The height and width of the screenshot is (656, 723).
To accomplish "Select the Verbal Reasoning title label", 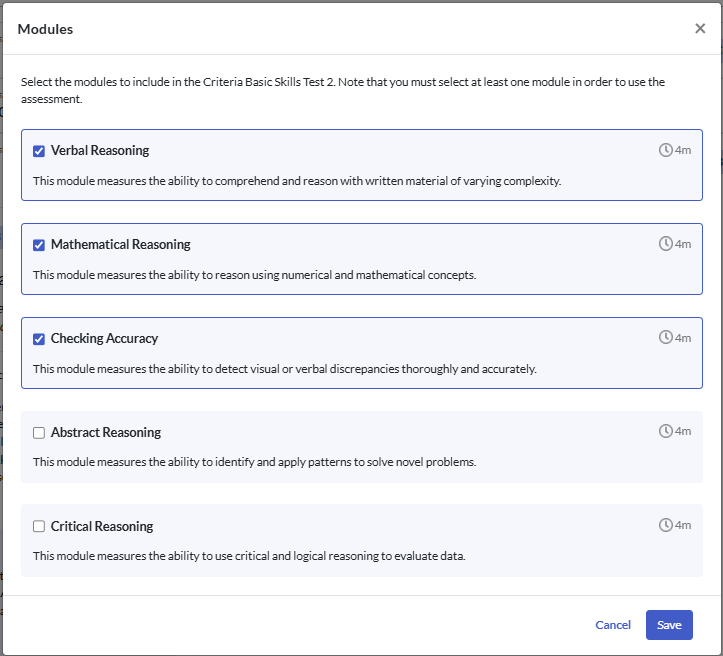I will click(x=100, y=151).
